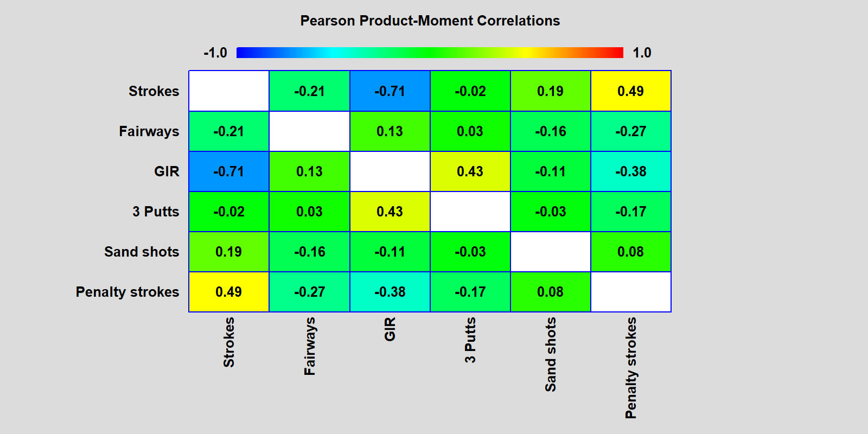Click the chart title Pearson Product-Moment Correlations

coord(430,21)
